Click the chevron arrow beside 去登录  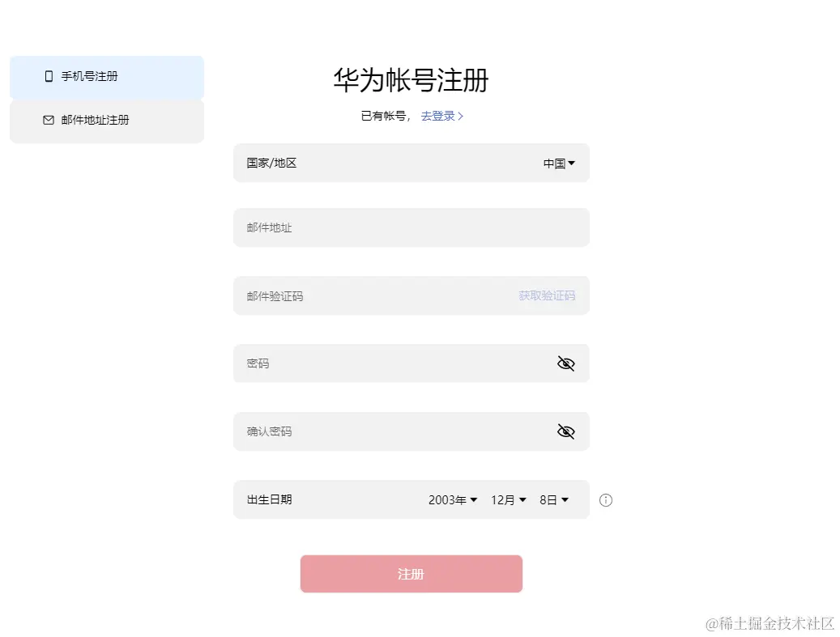(461, 117)
